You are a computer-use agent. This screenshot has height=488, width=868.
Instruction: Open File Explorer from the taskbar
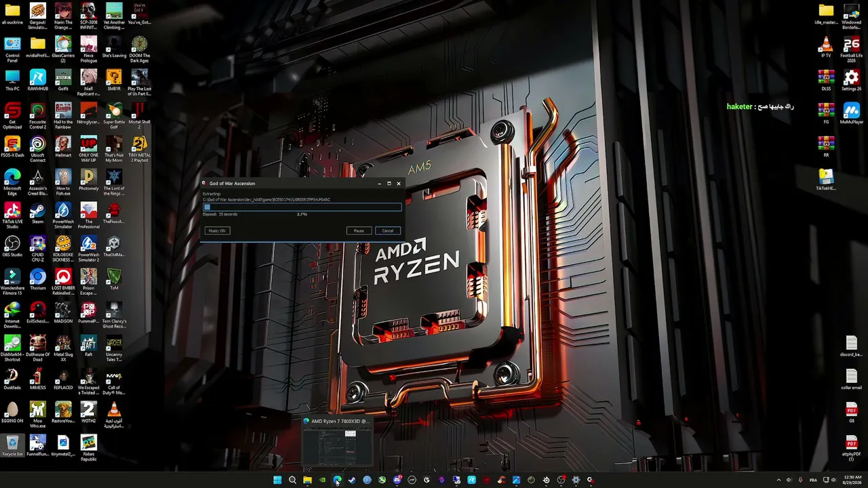307,480
